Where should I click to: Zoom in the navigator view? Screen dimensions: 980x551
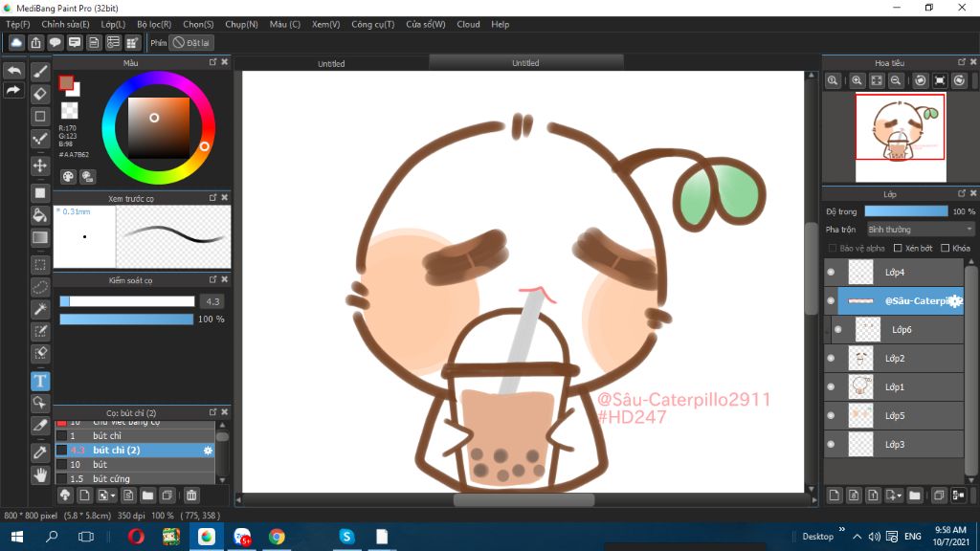pos(857,80)
